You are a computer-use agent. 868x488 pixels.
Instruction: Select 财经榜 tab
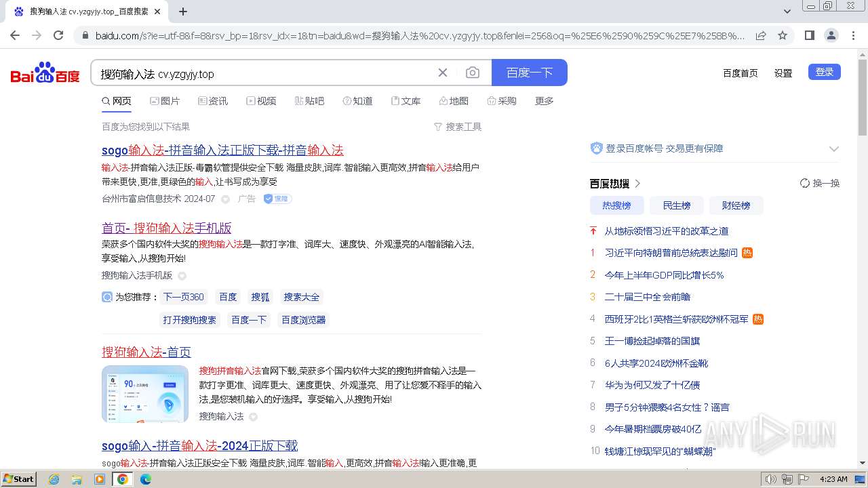tap(736, 205)
